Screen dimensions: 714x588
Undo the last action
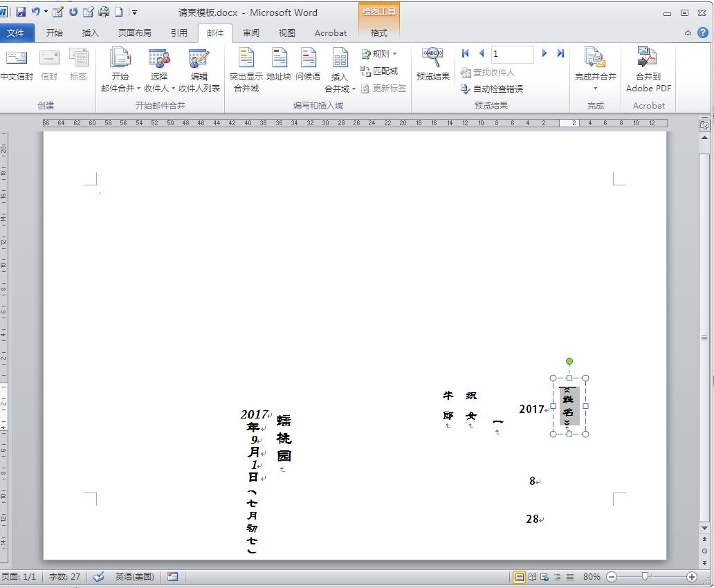point(35,12)
